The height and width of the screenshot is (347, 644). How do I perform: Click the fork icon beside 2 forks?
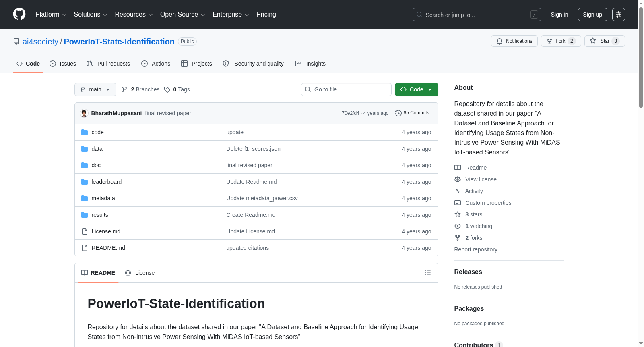(x=458, y=238)
